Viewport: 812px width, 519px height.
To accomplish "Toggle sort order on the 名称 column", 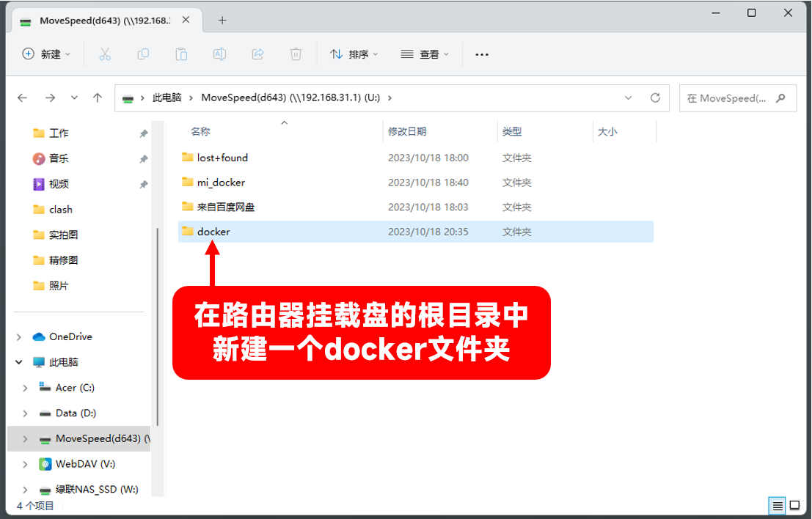I will (200, 131).
